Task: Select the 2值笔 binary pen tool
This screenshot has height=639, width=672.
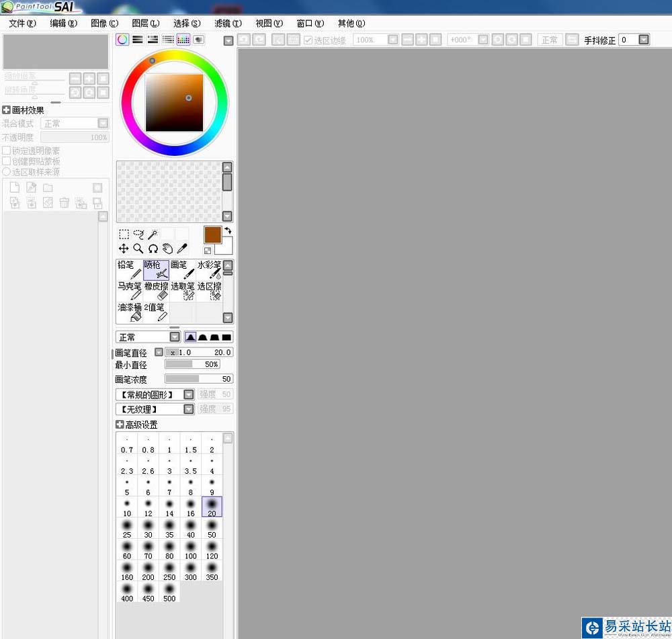Action: coord(156,312)
